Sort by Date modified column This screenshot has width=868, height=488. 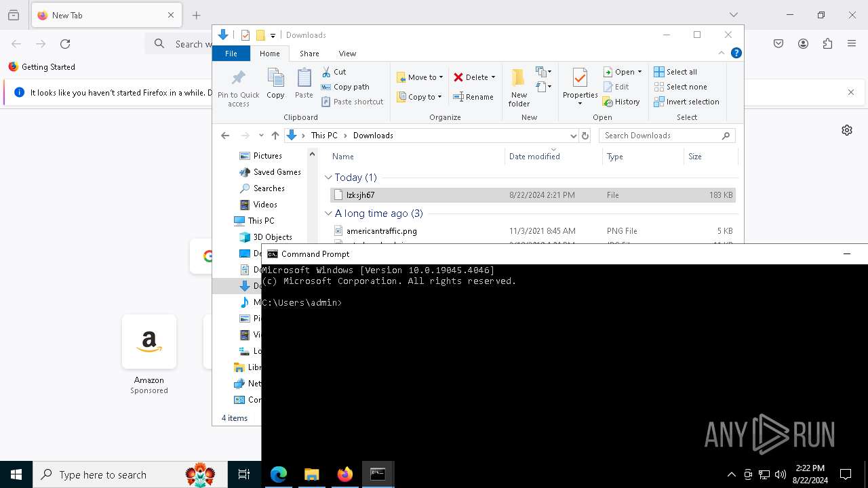tap(553, 157)
